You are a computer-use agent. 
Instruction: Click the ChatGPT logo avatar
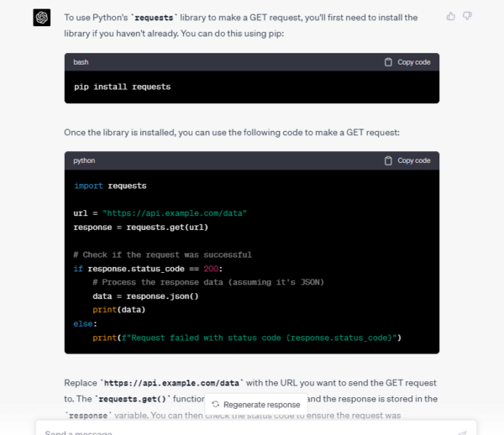[41, 18]
